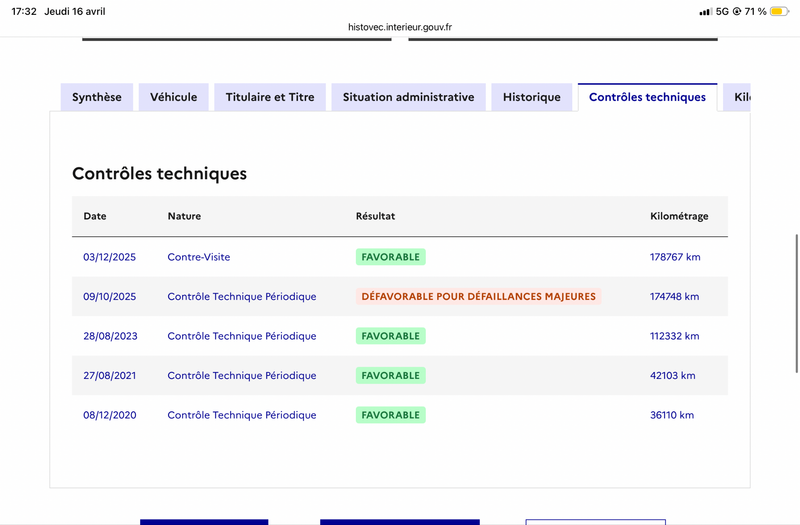Open the Titulaire et Titre tab
This screenshot has width=800, height=525.
pos(270,97)
